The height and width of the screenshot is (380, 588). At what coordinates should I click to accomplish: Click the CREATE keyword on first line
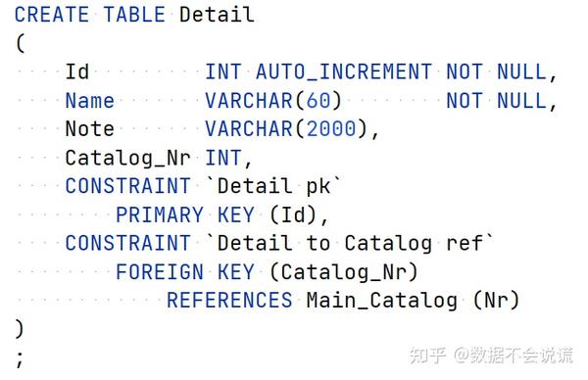(51, 15)
